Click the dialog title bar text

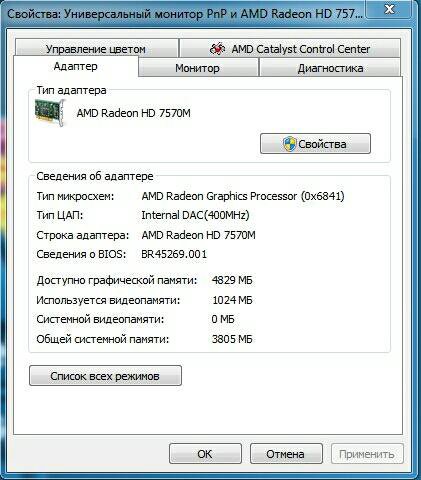pos(185,14)
